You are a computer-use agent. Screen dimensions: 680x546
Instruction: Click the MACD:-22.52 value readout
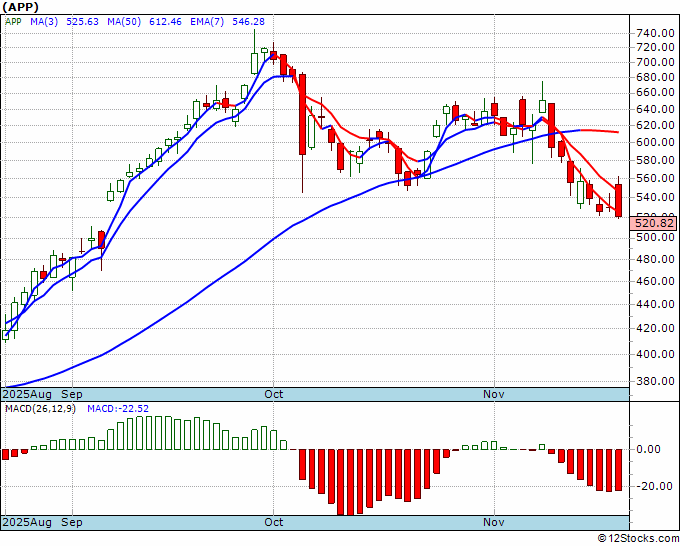118,409
